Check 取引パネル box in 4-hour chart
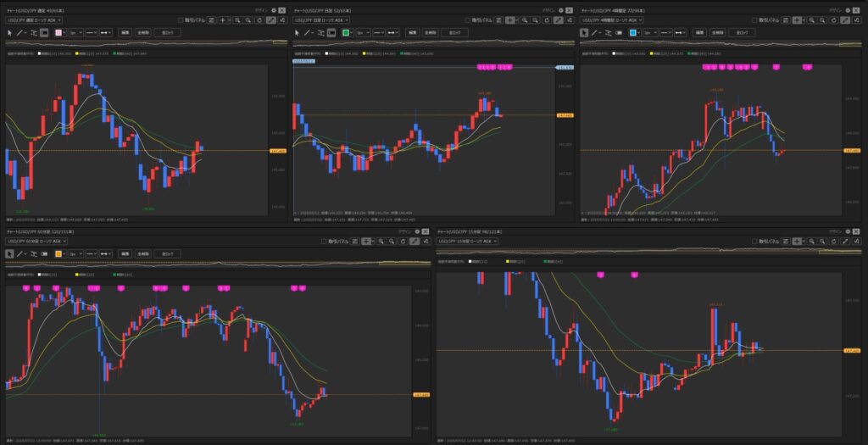This screenshot has width=868, height=445. tap(755, 20)
